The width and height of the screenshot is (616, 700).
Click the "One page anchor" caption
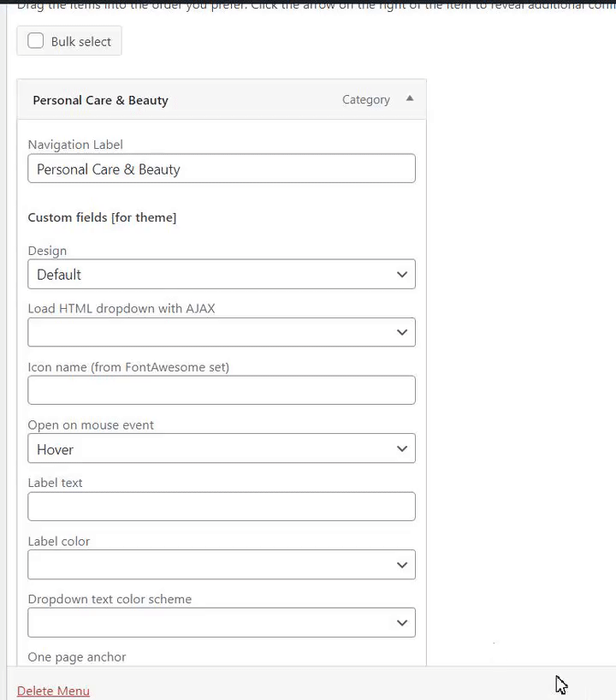(77, 657)
